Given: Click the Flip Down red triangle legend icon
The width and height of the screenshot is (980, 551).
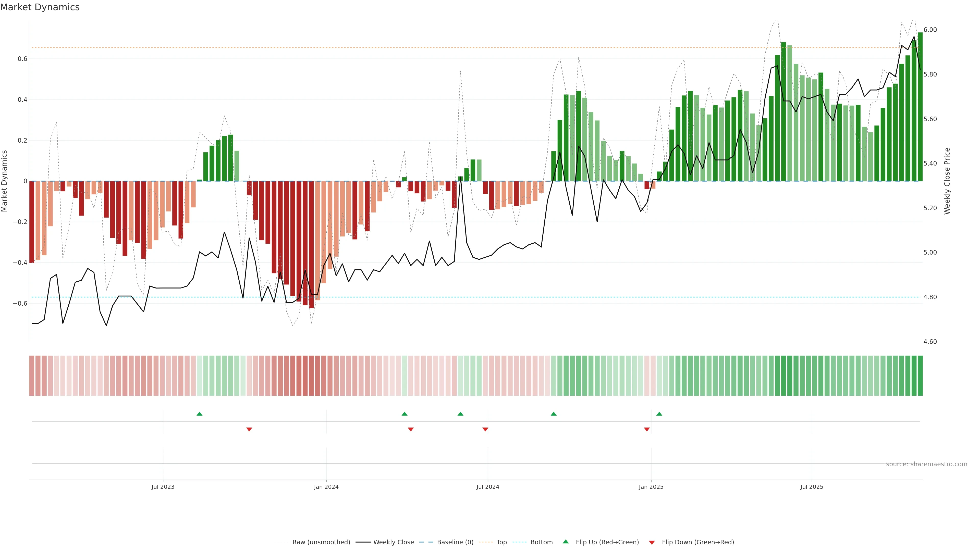Looking at the screenshot, I should pyautogui.click(x=652, y=542).
